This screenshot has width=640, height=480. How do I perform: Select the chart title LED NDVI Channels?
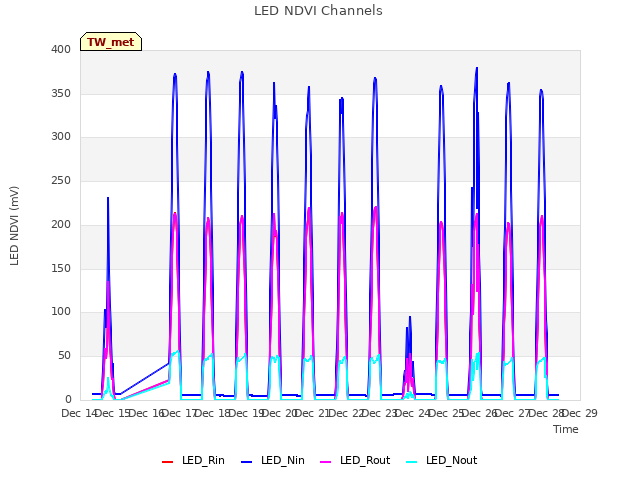coord(318,11)
